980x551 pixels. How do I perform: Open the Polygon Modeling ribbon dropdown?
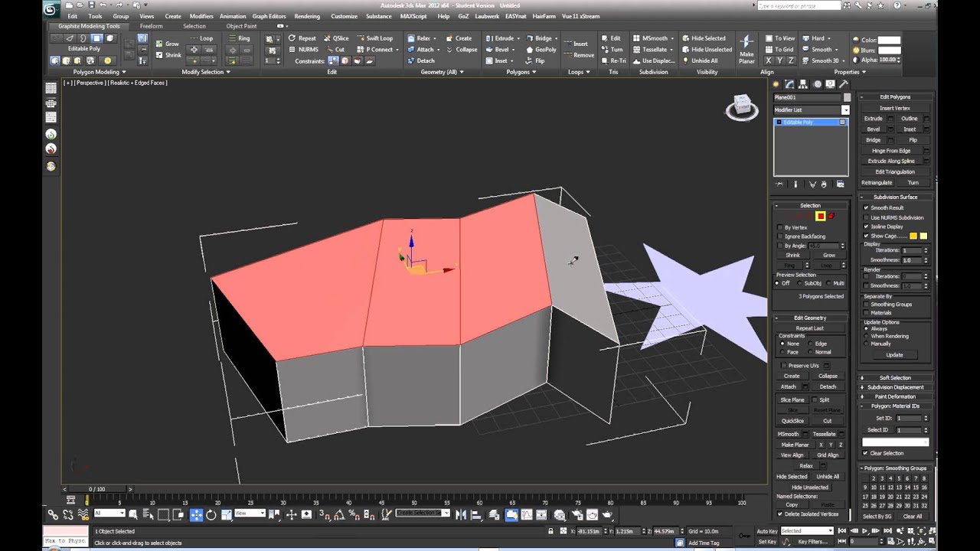tap(98, 72)
